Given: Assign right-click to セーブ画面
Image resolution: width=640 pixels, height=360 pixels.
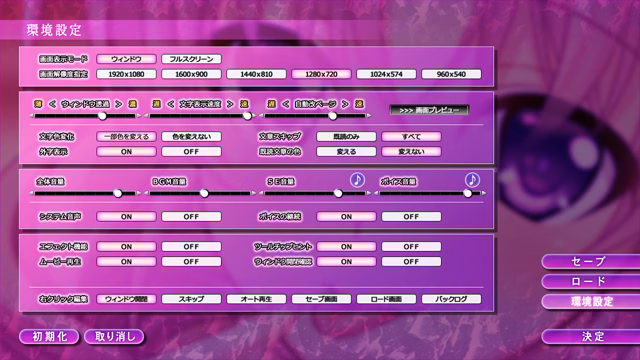Looking at the screenshot, I should tap(321, 299).
